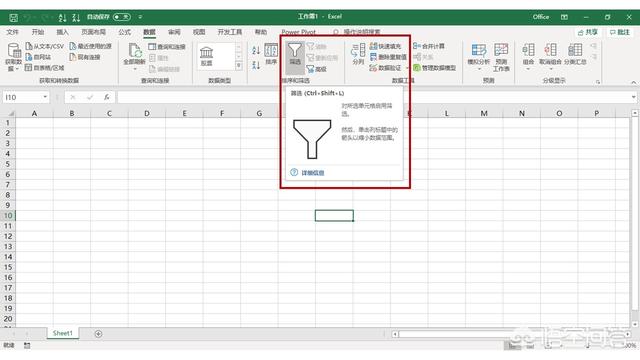The height and width of the screenshot is (360, 640).
Task: Open the 获取数据 (Get Data) dropdown
Action: click(x=13, y=57)
